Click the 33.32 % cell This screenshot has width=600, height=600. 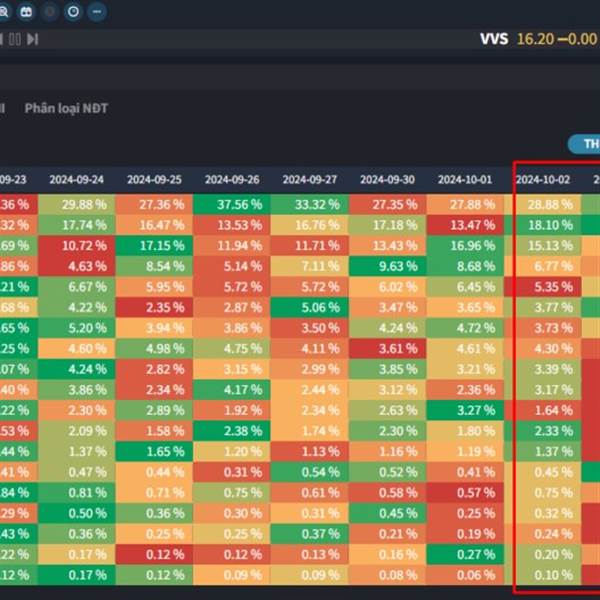click(310, 204)
